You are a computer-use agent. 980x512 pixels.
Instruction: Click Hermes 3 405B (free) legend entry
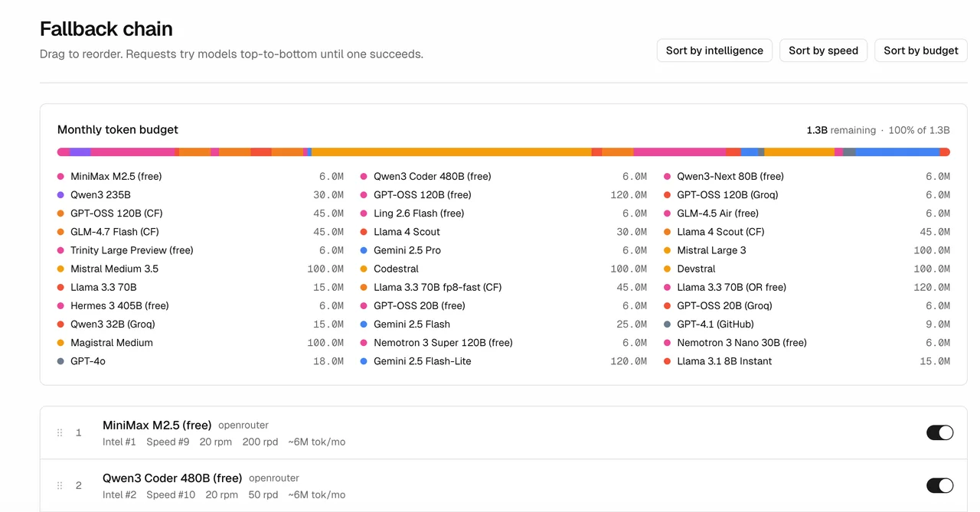119,305
